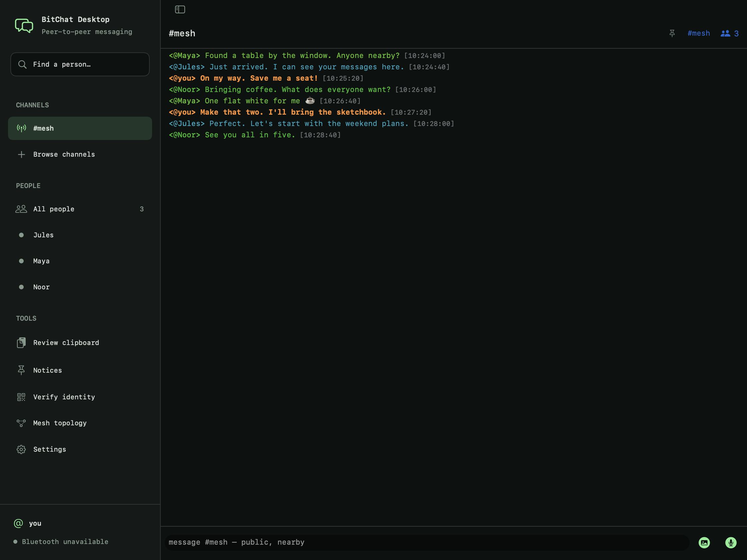
Task: Click the Mesh topology graph icon
Action: click(x=21, y=423)
